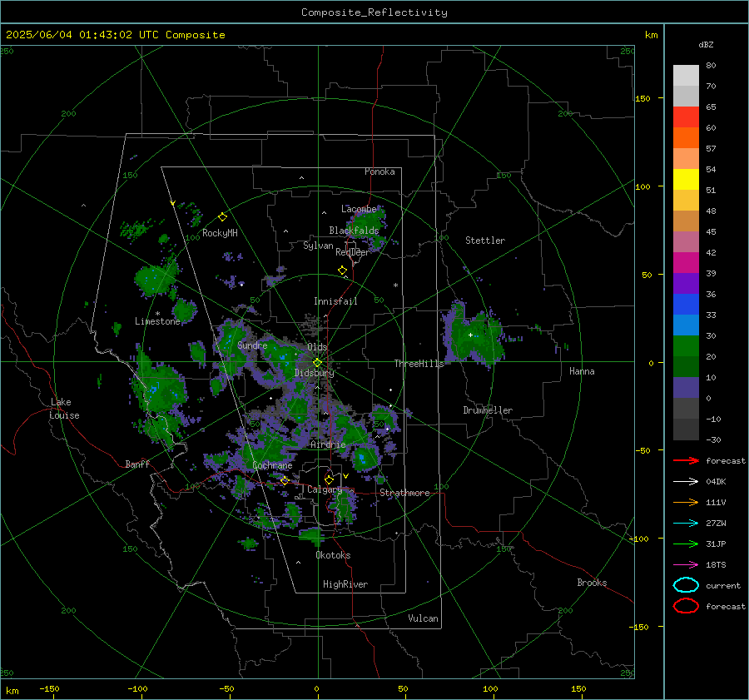
Task: Select the 54 dBZ yellow color swatch
Action: point(686,179)
